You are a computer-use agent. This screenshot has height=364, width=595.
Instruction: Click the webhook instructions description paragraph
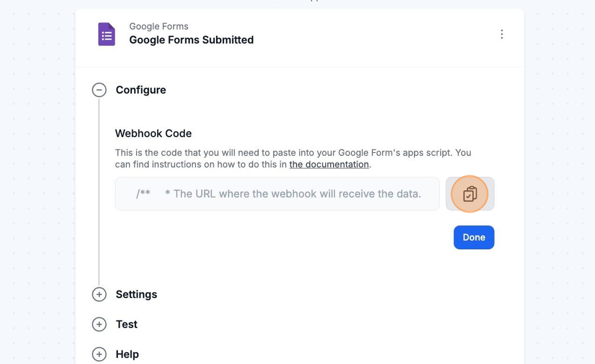coord(292,153)
